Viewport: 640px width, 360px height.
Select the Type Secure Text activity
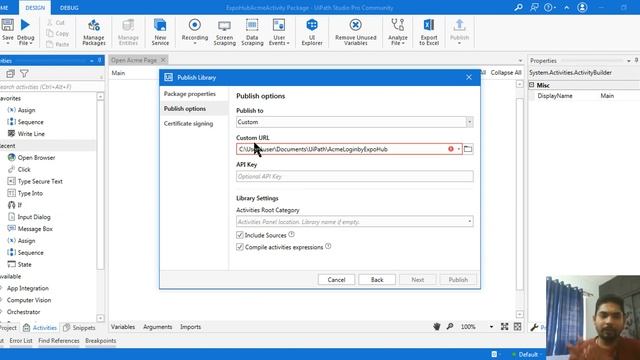pos(40,181)
